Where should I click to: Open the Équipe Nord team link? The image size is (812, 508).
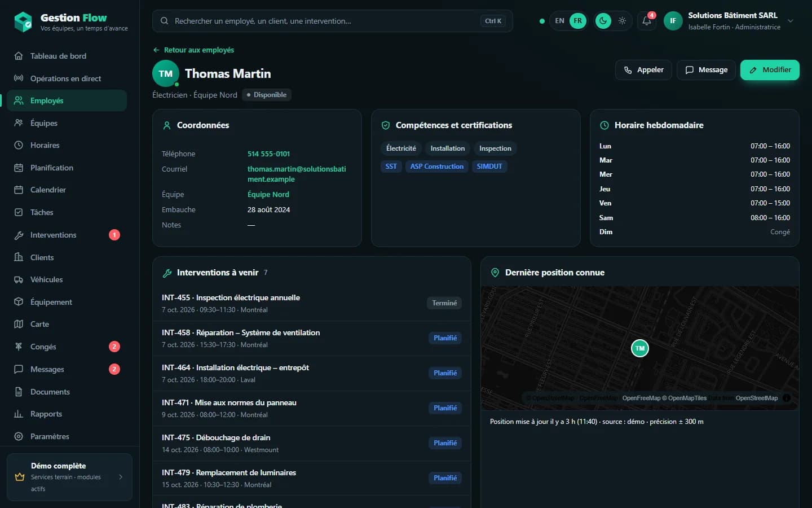pyautogui.click(x=268, y=194)
